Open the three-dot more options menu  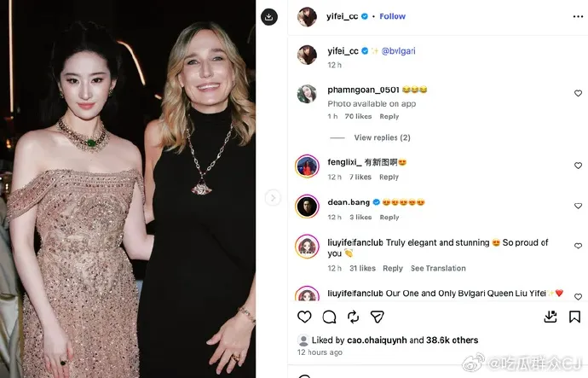(578, 16)
